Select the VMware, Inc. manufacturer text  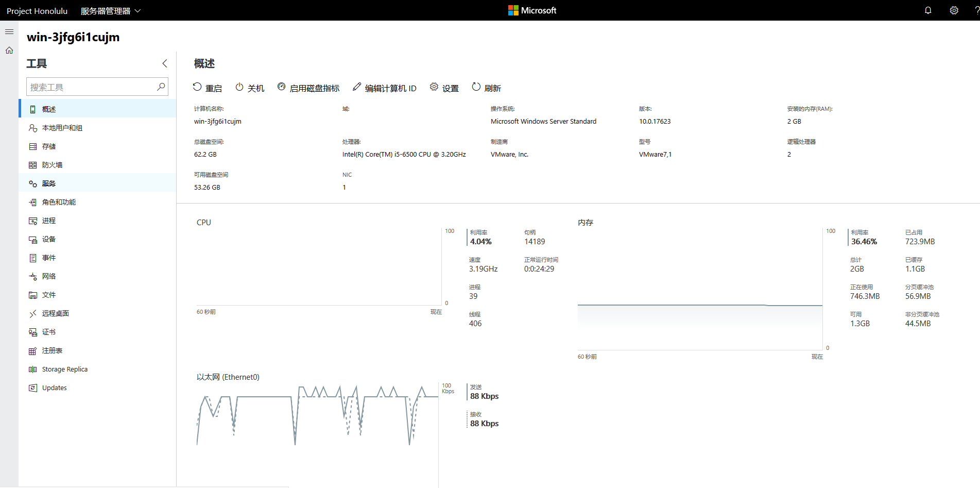(509, 155)
